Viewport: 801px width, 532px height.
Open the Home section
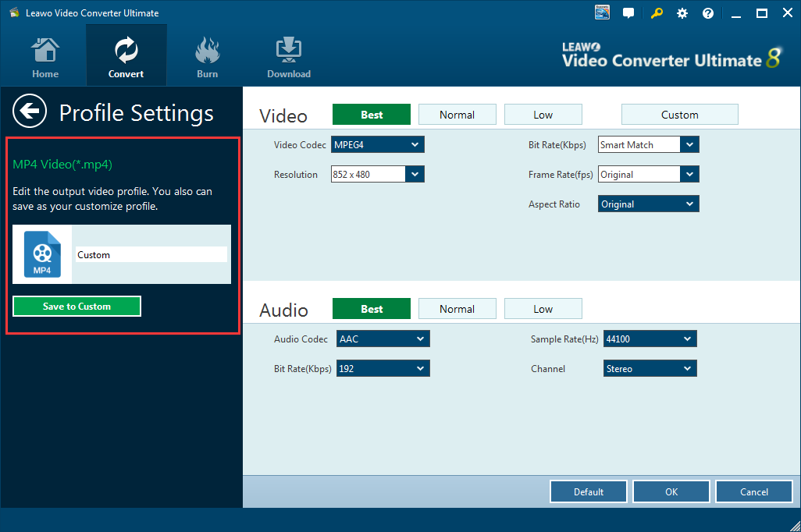coord(45,58)
